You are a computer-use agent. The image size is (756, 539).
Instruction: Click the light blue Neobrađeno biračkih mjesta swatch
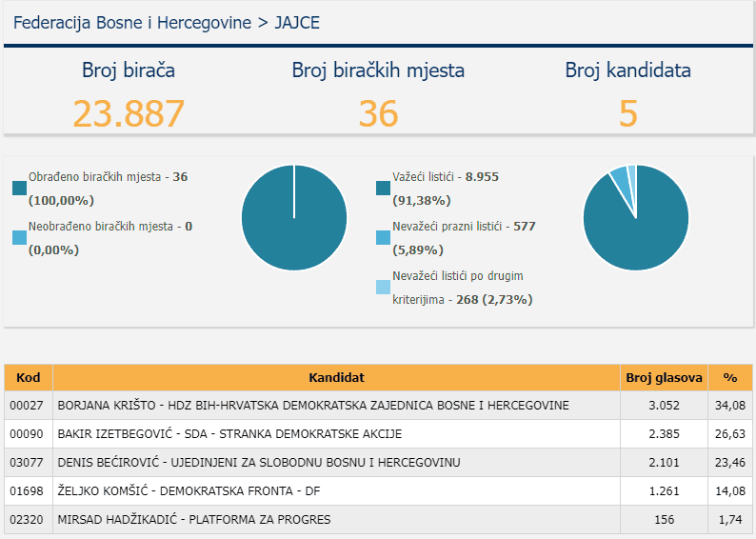[x=20, y=238]
